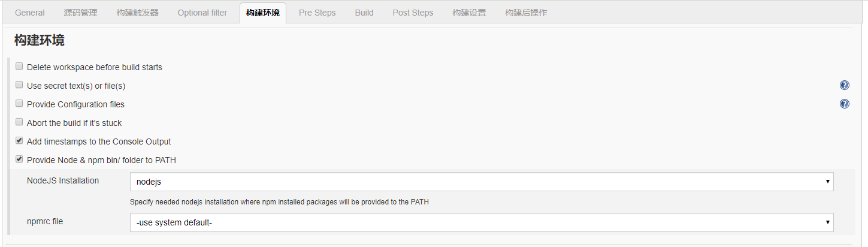Viewport: 868px width, 247px height.
Task: Enable Abort the build if it's stuck
Action: [x=19, y=122]
